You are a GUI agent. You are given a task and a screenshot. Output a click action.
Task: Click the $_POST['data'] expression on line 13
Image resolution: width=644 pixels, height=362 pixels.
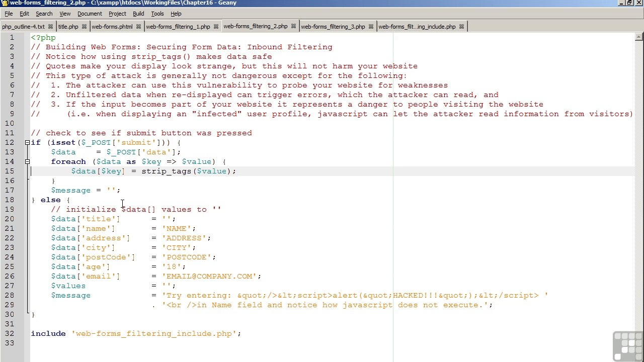click(x=141, y=152)
